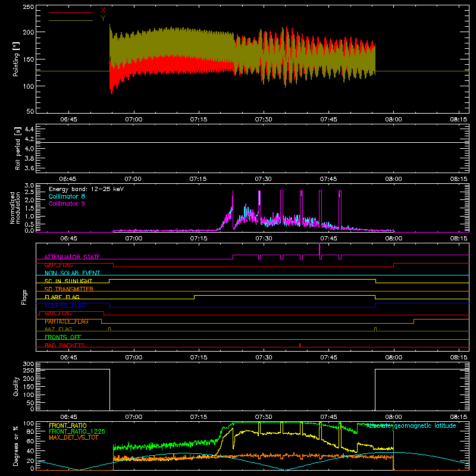Click the first AAZ_FLAG pulse near 06:54
The width and height of the screenshot is (476, 476).
click(109, 329)
